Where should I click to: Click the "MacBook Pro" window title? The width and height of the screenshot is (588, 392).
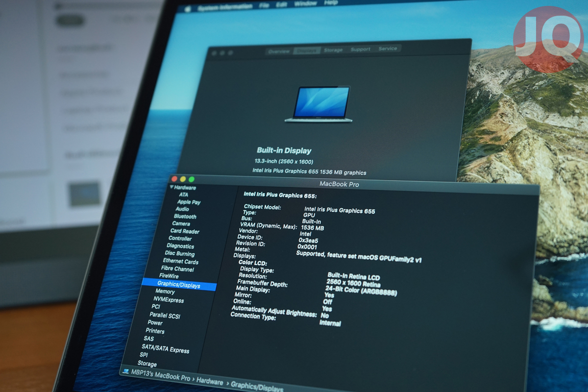(x=339, y=184)
